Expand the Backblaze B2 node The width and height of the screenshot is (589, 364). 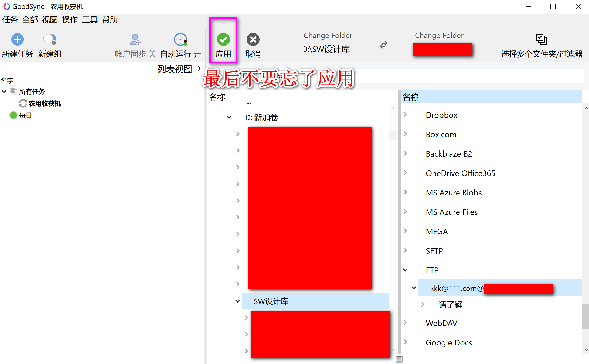click(x=406, y=153)
